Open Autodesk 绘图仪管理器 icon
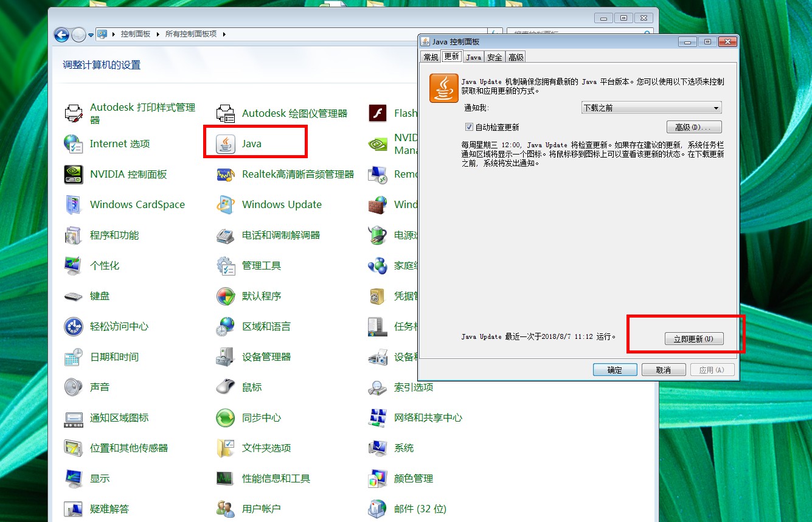 coord(226,113)
